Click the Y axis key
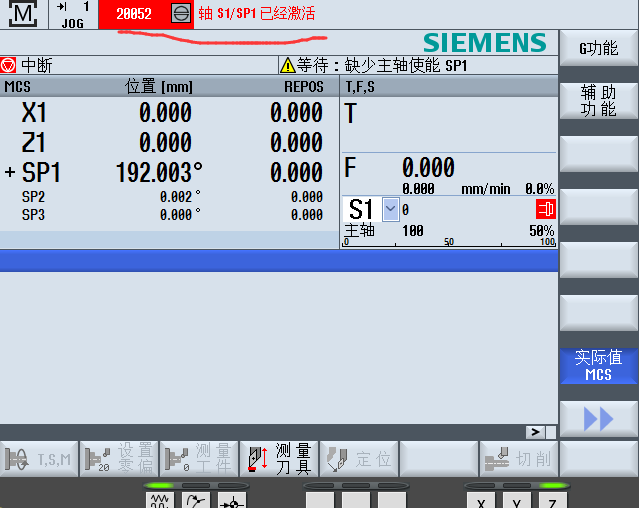The height and width of the screenshot is (508, 639). (517, 501)
